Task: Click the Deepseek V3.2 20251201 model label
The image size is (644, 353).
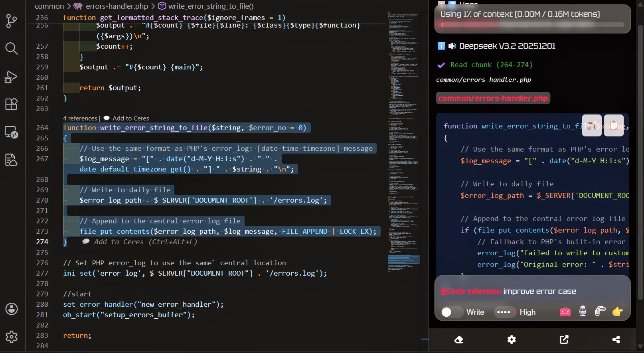Action: (507, 46)
